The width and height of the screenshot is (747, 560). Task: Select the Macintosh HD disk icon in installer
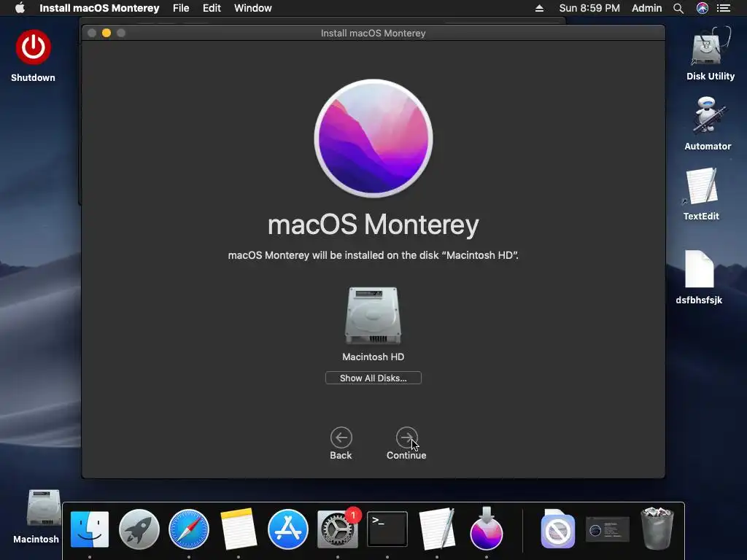[x=373, y=315]
